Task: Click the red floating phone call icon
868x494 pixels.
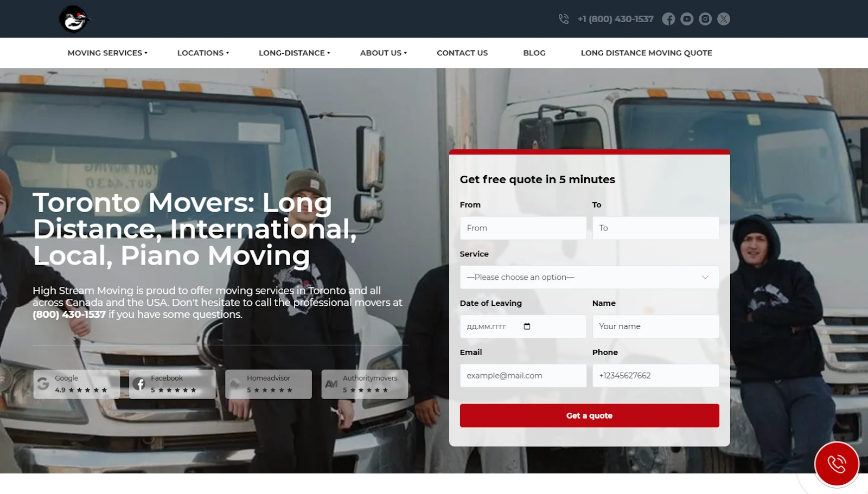Action: pyautogui.click(x=836, y=464)
